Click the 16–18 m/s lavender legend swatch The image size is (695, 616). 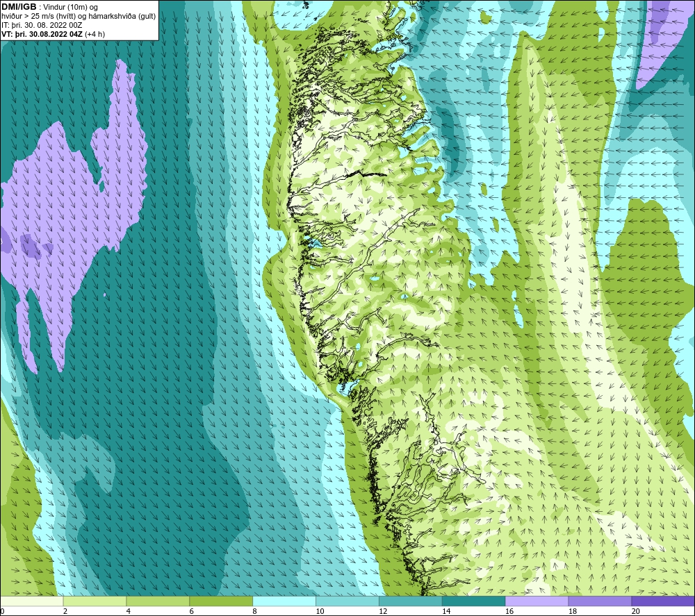[537, 601]
